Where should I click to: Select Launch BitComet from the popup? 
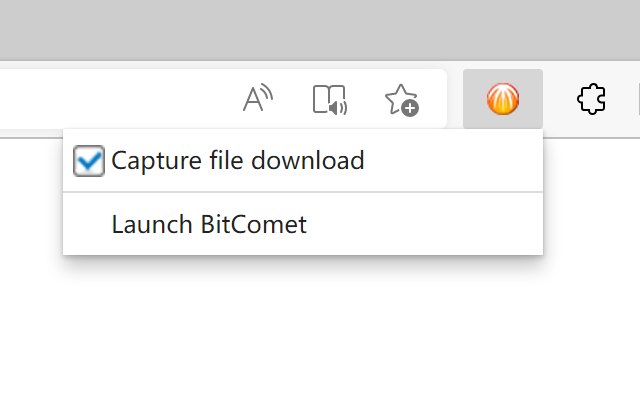[209, 224]
